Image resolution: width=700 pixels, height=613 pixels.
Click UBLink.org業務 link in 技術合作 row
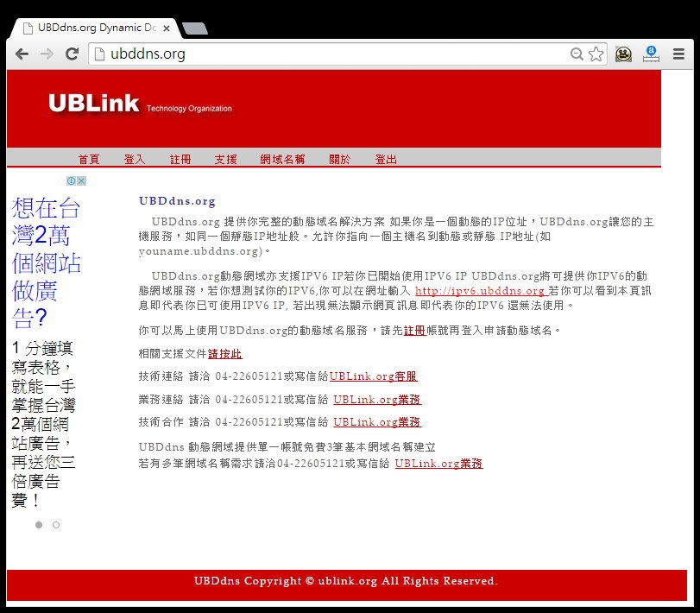coord(377,422)
